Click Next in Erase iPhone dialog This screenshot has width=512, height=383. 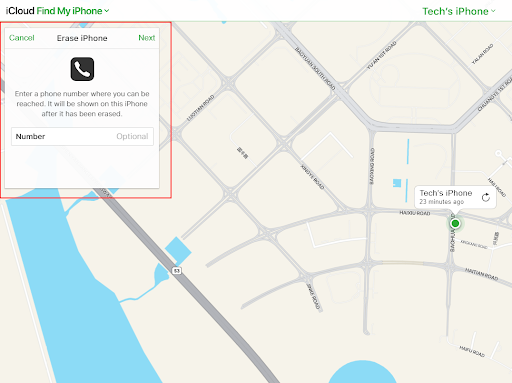click(x=147, y=38)
